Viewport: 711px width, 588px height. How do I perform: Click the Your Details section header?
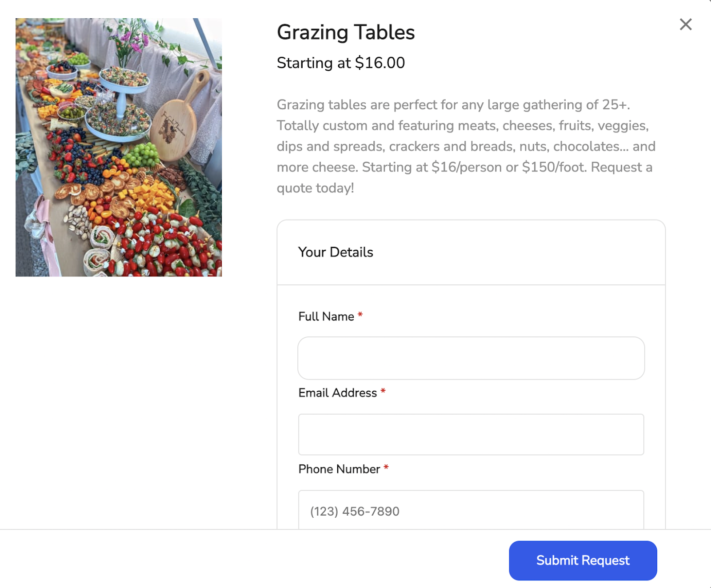336,252
